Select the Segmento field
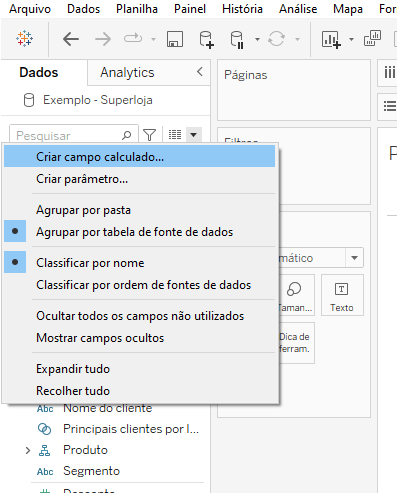397x493 pixels. (x=91, y=471)
